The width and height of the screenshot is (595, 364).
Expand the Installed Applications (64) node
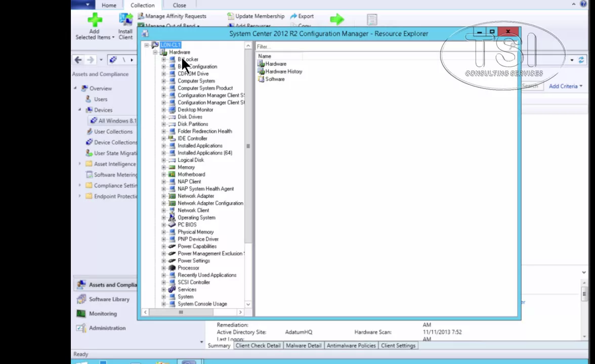(163, 153)
